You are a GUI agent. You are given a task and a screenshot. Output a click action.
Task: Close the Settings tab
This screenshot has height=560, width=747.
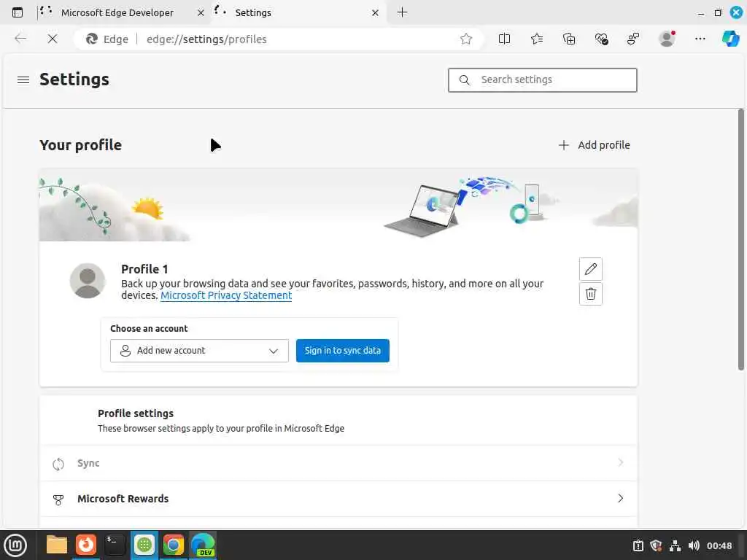pyautogui.click(x=376, y=13)
